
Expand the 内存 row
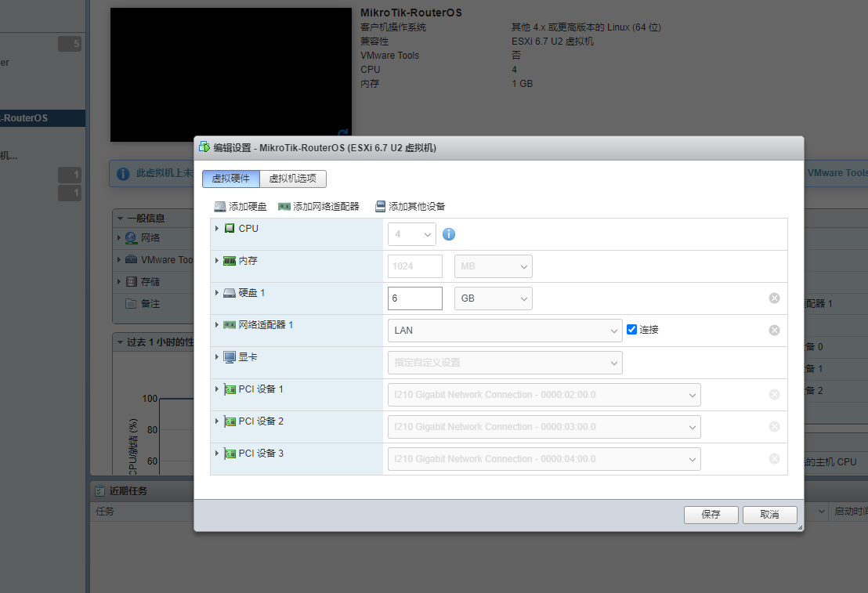[x=216, y=260]
